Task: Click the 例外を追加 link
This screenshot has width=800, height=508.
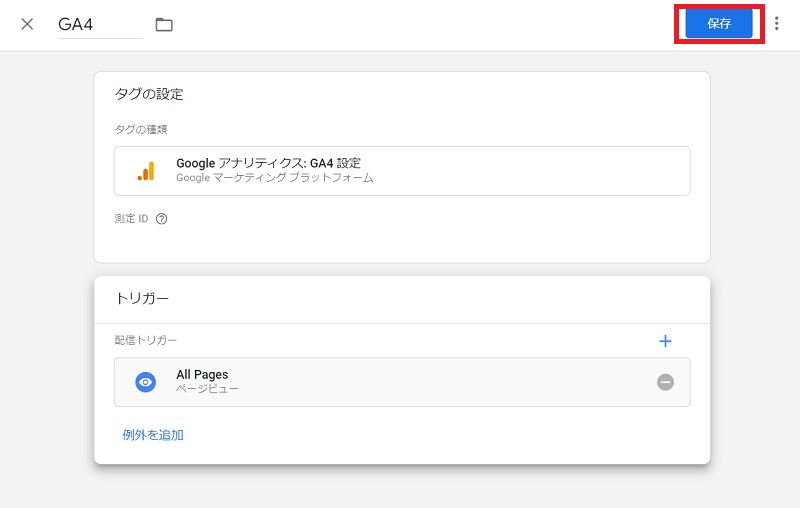Action: [x=153, y=435]
